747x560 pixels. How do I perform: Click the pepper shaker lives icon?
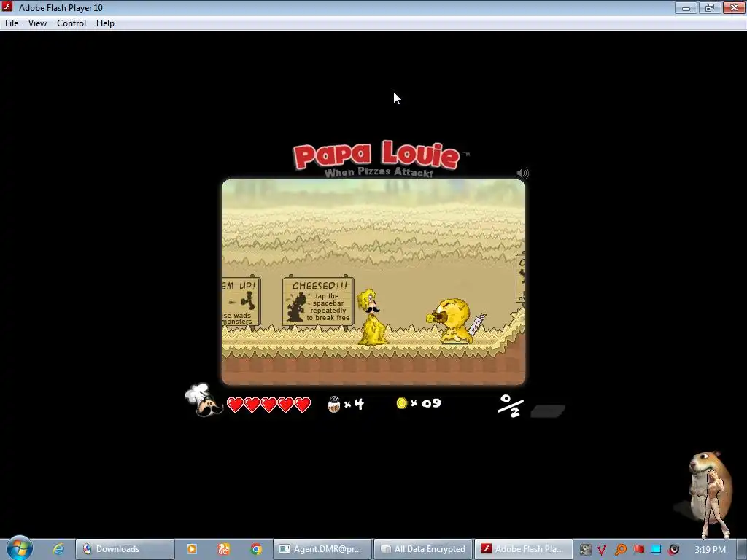click(334, 404)
